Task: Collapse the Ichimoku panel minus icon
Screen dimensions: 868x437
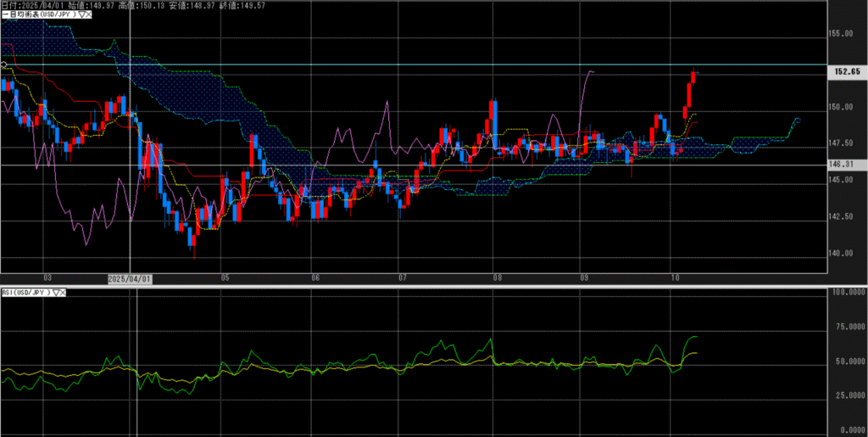Action: click(3, 15)
